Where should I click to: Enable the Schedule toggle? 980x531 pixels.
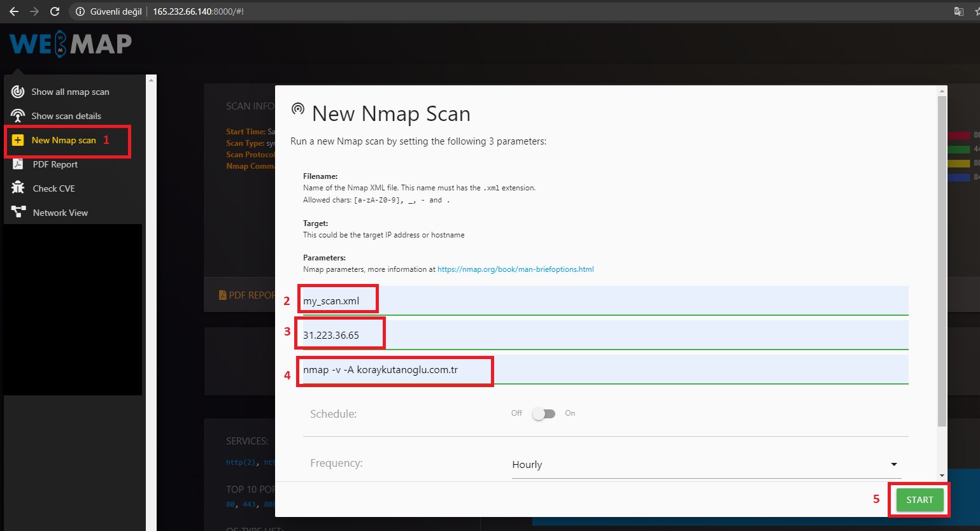click(544, 413)
